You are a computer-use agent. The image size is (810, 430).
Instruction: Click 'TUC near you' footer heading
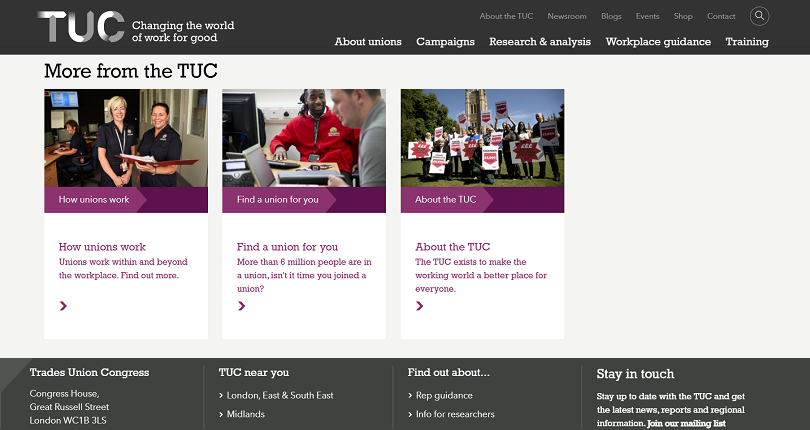(254, 372)
